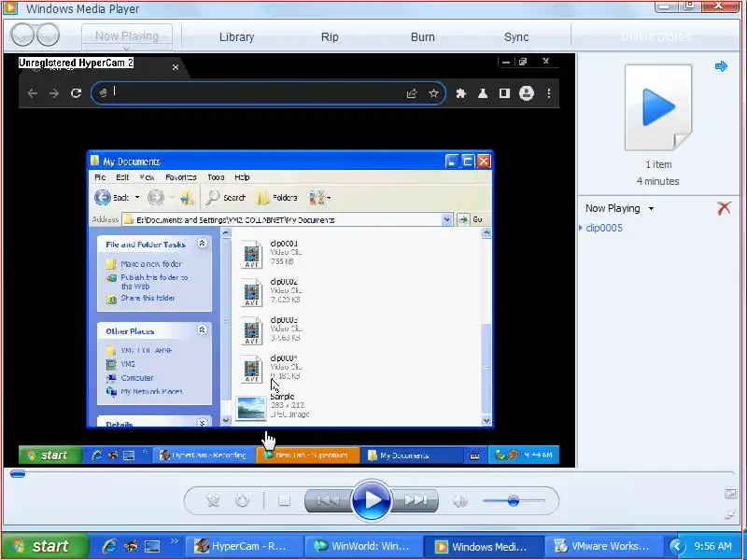
Task: Expand the Details section in My Documents
Action: point(202,423)
